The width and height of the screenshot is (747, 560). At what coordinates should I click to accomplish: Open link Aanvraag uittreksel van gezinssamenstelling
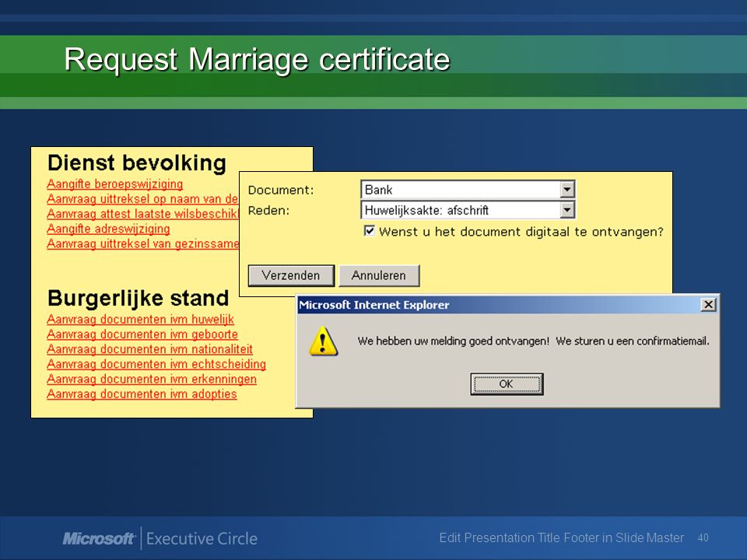142,243
